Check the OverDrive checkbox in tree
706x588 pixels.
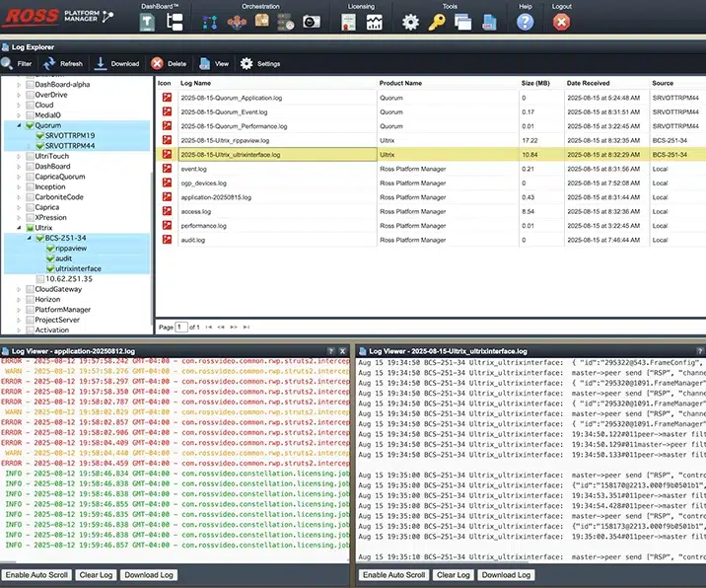[x=31, y=95]
